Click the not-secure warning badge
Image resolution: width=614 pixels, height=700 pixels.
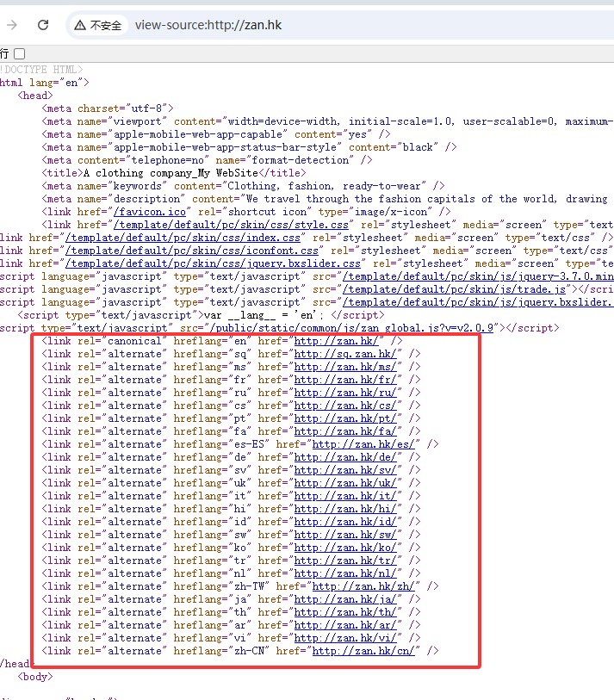coord(98,25)
